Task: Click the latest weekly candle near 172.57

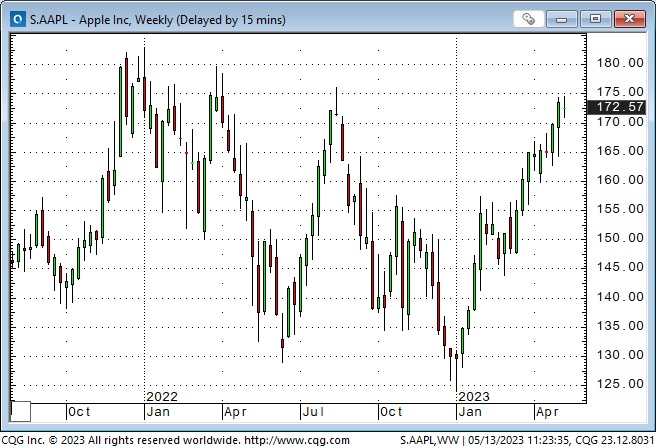Action: coord(564,108)
